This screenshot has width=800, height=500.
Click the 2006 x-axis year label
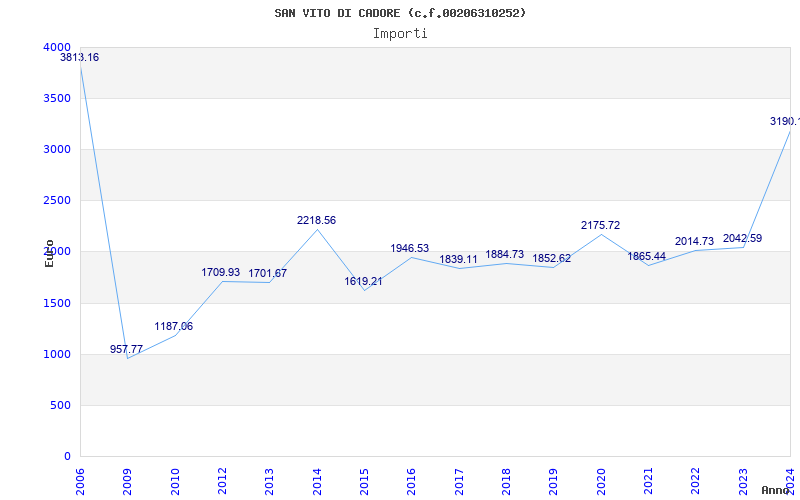click(80, 482)
